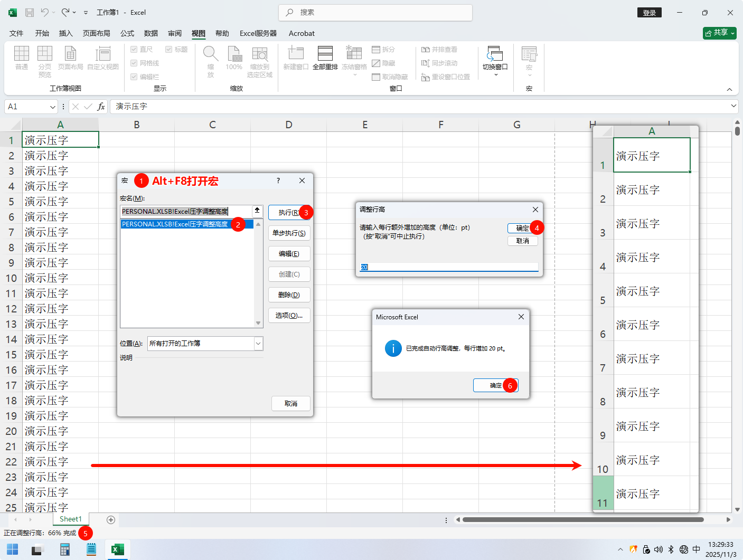This screenshot has width=743, height=560.
Task: Expand the Name Box dropdown arrow
Action: pos(52,107)
